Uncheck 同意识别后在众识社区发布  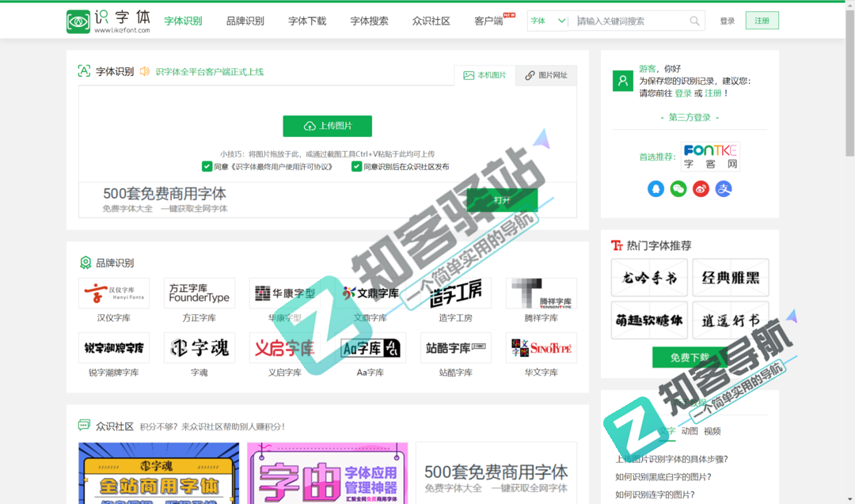pos(355,167)
